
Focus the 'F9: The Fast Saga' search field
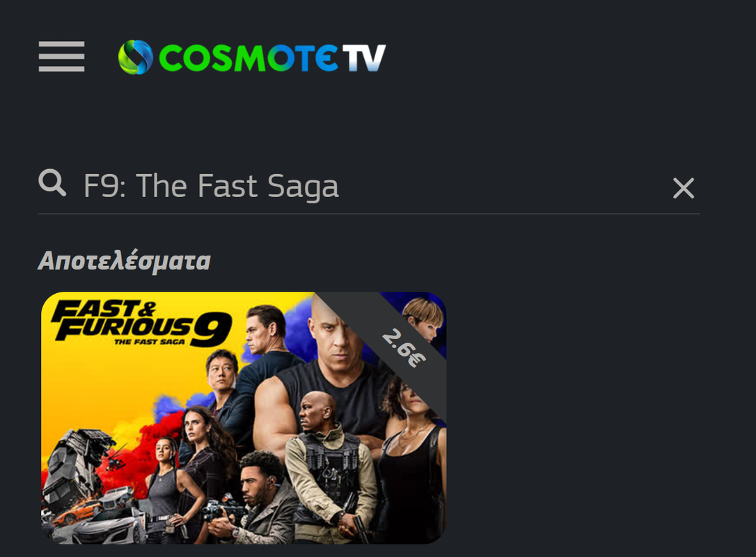point(369,186)
